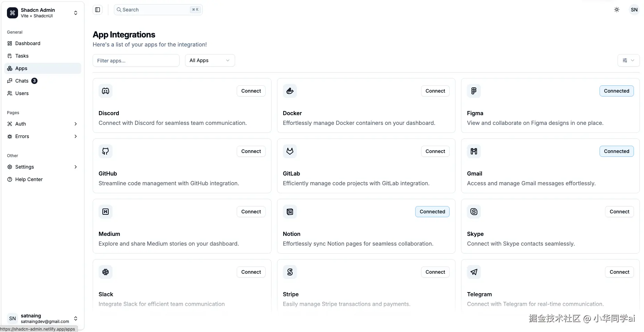Click the Figma logo icon
The width and height of the screenshot is (644, 332).
tap(474, 91)
